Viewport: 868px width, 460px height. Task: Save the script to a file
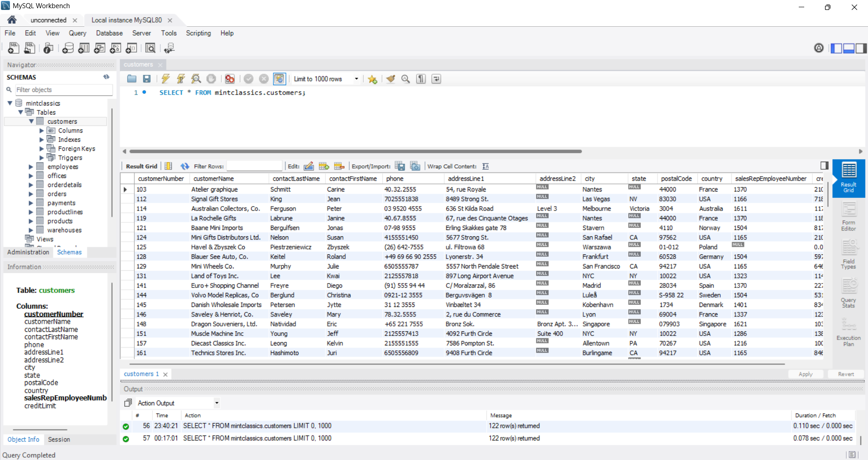click(147, 79)
